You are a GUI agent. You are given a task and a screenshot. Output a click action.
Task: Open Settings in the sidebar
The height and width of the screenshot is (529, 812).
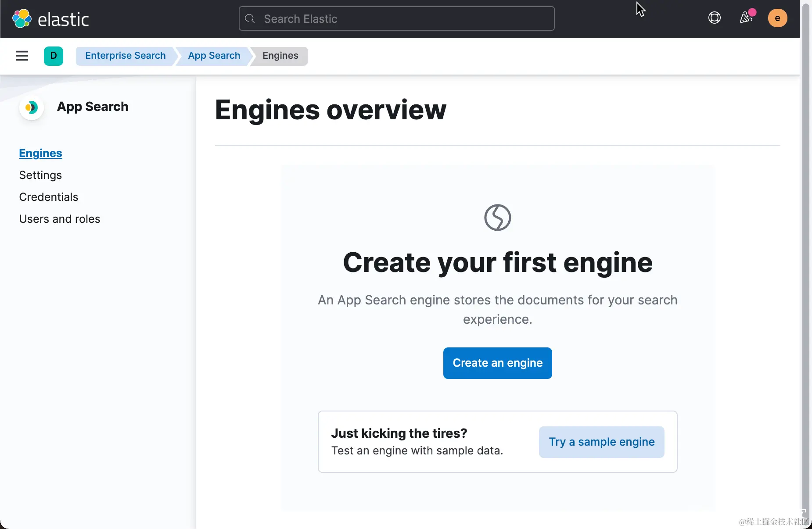(40, 175)
